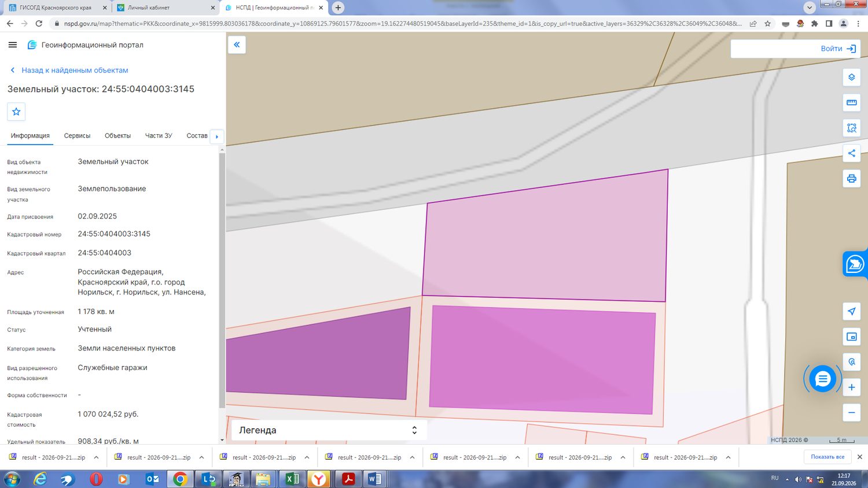Open the round blue chat bubble
This screenshot has height=488, width=868.
click(x=822, y=379)
